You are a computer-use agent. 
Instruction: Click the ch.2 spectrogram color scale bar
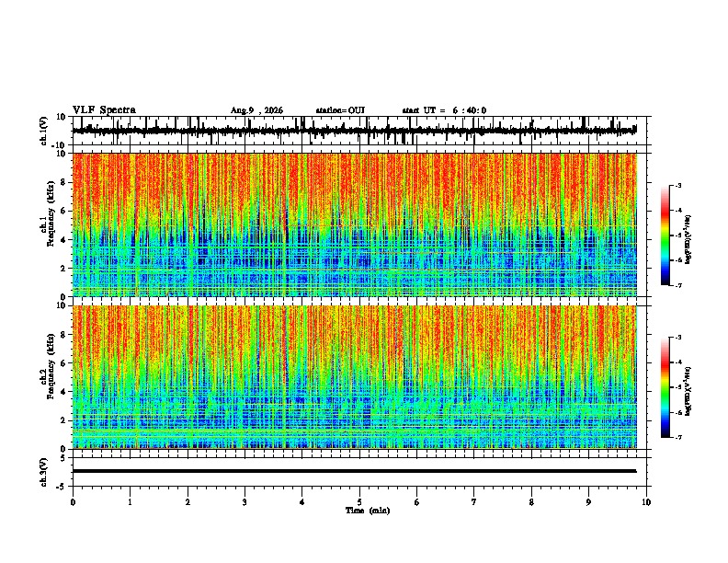(665, 387)
